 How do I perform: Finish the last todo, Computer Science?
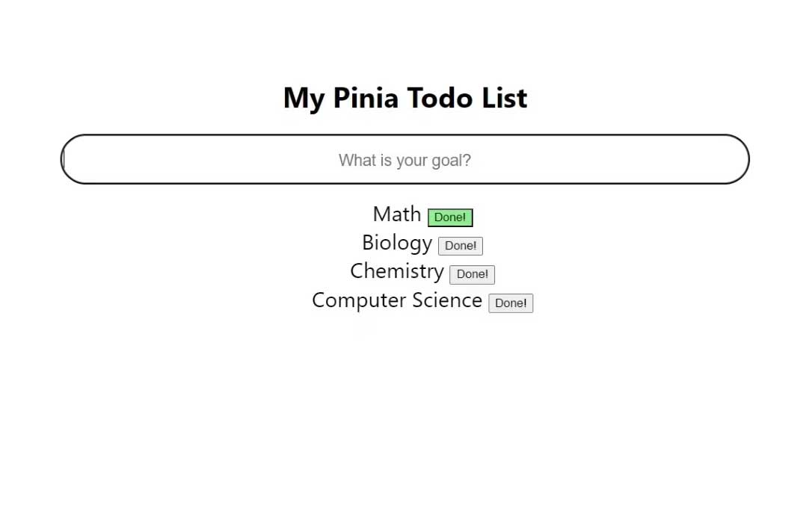511,303
